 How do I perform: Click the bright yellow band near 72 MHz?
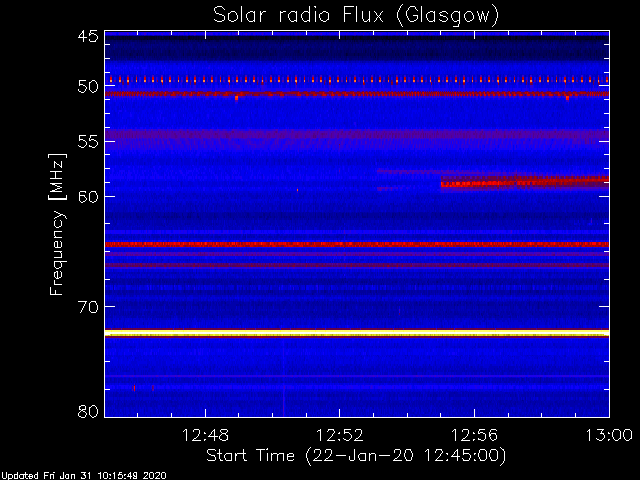357,333
